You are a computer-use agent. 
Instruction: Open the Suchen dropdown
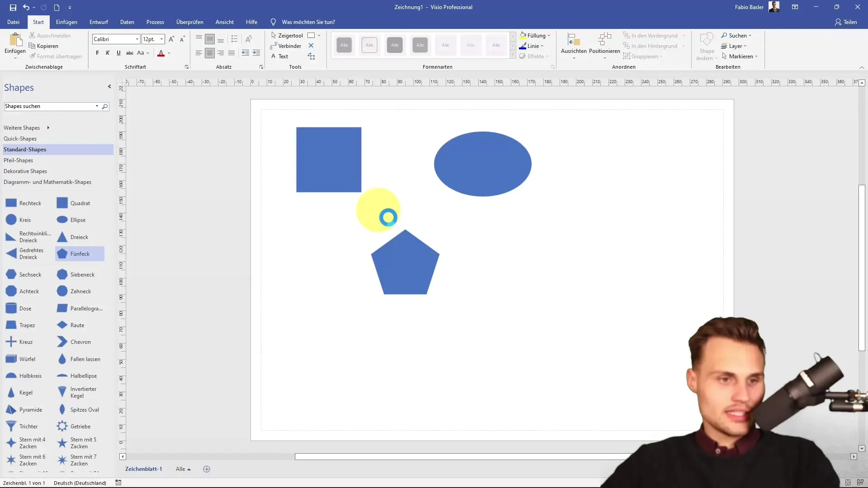pyautogui.click(x=736, y=35)
